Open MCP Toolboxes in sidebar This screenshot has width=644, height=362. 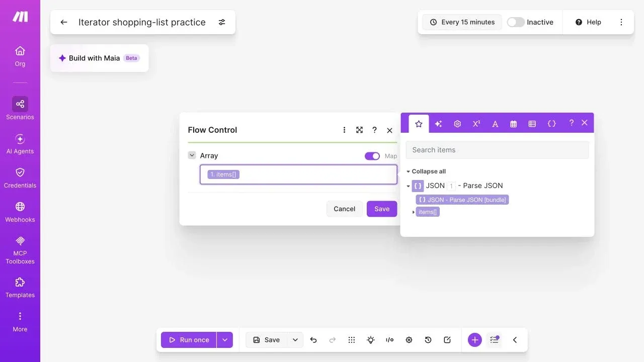20,250
